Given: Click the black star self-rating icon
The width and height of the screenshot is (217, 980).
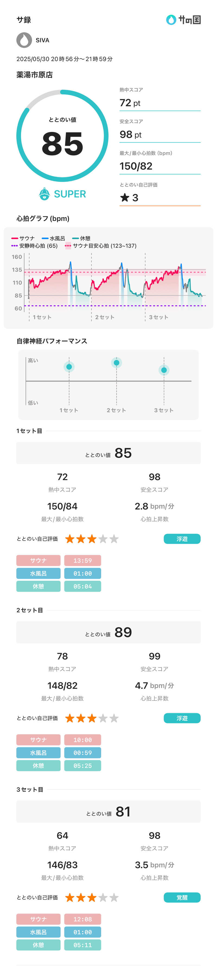Looking at the screenshot, I should pyautogui.click(x=125, y=197).
